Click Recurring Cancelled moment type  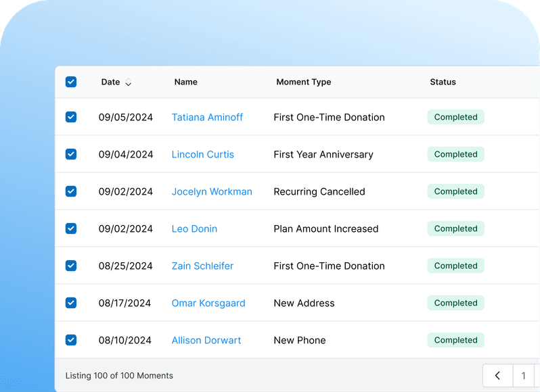319,191
